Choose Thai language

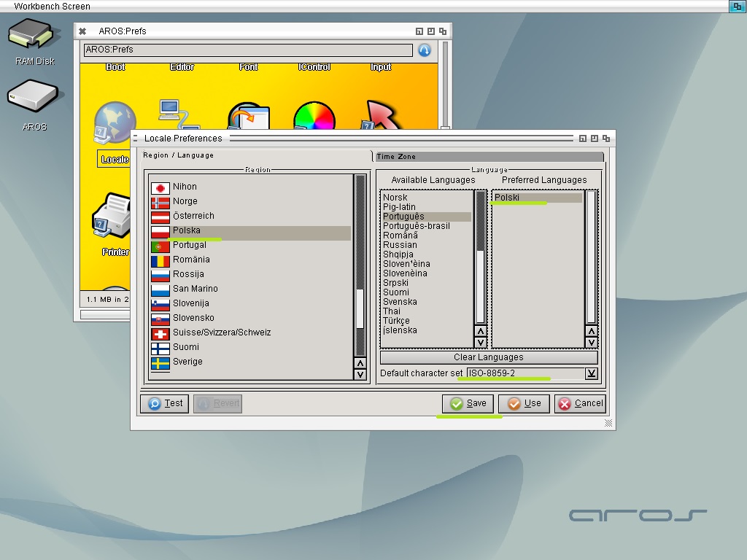coord(426,311)
